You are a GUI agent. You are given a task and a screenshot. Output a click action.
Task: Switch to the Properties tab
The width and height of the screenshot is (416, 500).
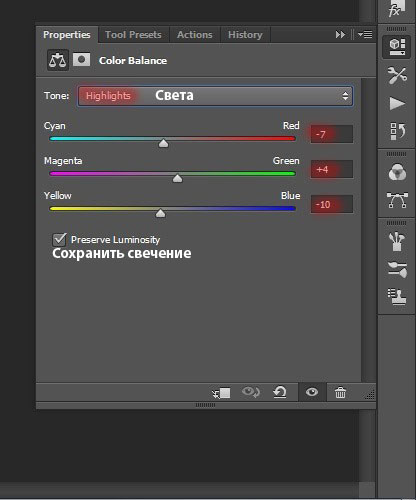pyautogui.click(x=67, y=35)
